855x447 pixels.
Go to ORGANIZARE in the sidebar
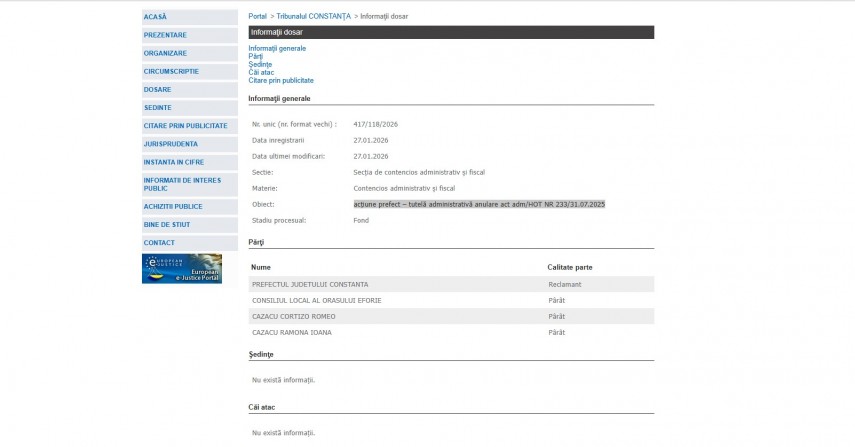click(x=165, y=53)
